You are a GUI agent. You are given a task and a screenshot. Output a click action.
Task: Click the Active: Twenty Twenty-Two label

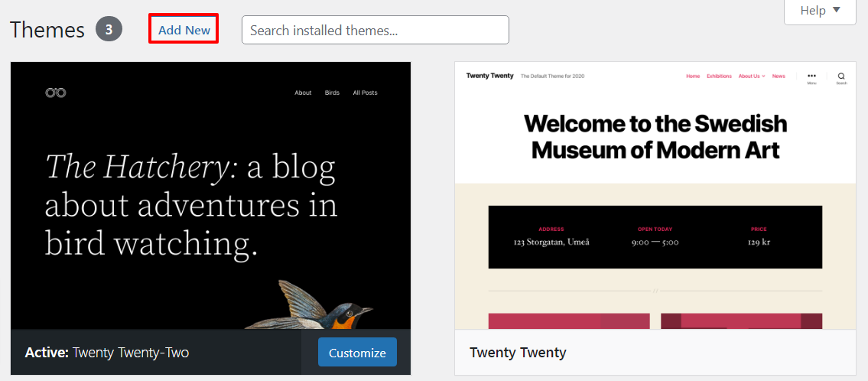[x=107, y=352]
